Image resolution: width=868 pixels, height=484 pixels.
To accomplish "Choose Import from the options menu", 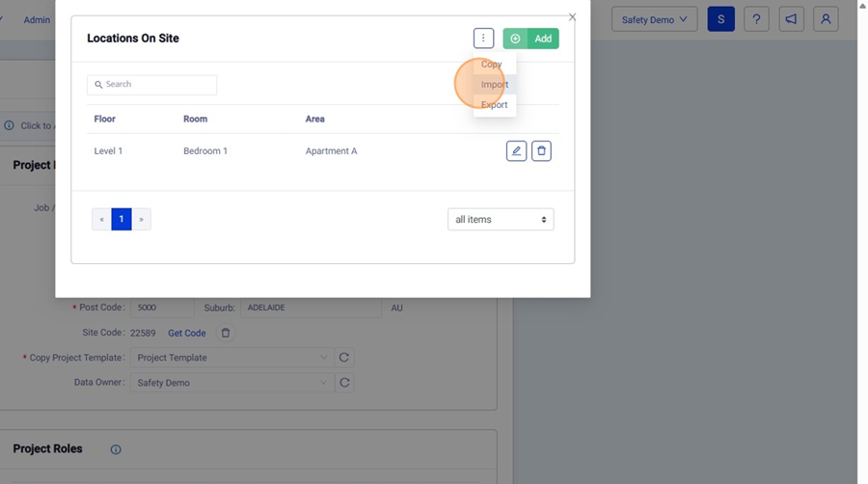I will [x=495, y=85].
